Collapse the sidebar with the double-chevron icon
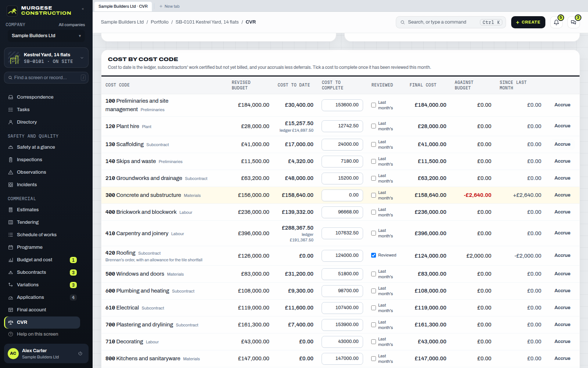This screenshot has height=368, width=588. click(x=83, y=9)
